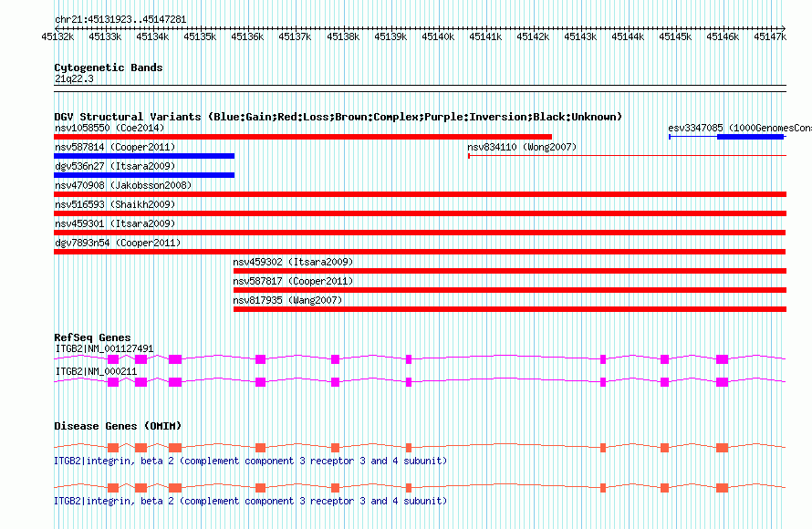
Task: Click the 45132k ruler tick label
Action: coord(57,36)
